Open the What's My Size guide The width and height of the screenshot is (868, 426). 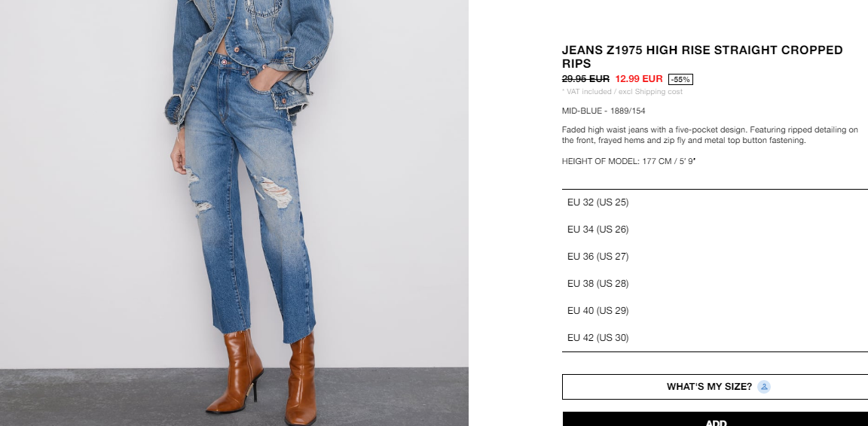pos(715,387)
